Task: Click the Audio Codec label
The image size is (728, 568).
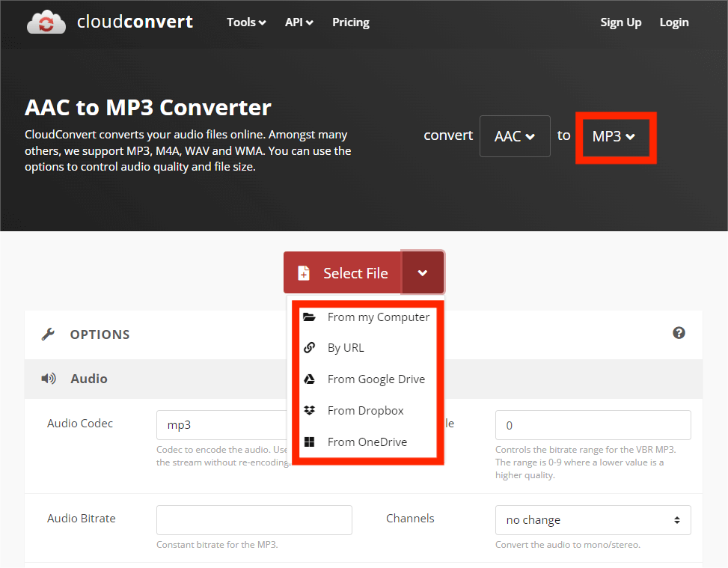Action: coord(80,423)
